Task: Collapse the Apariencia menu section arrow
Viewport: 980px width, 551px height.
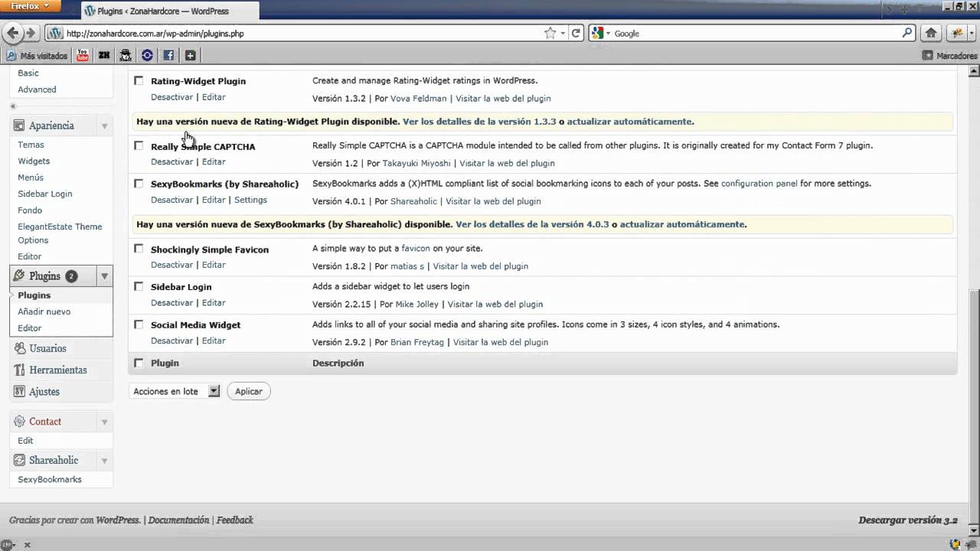Action: [104, 126]
